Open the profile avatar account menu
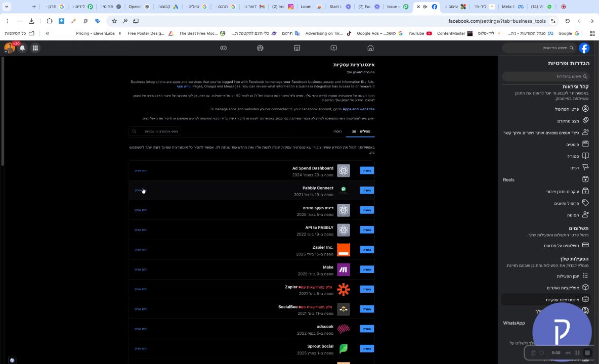Screen dimensions: 599x364 coord(10,48)
